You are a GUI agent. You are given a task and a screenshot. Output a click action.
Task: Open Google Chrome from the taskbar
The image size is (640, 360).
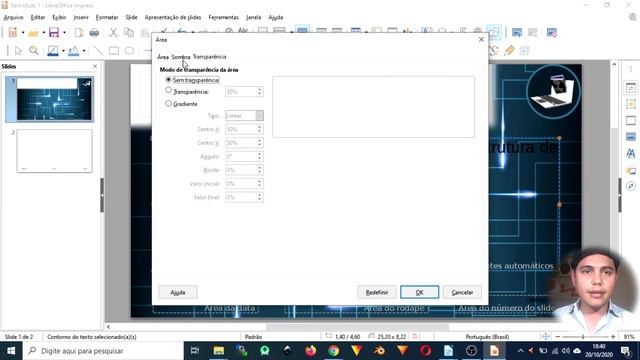[333, 351]
